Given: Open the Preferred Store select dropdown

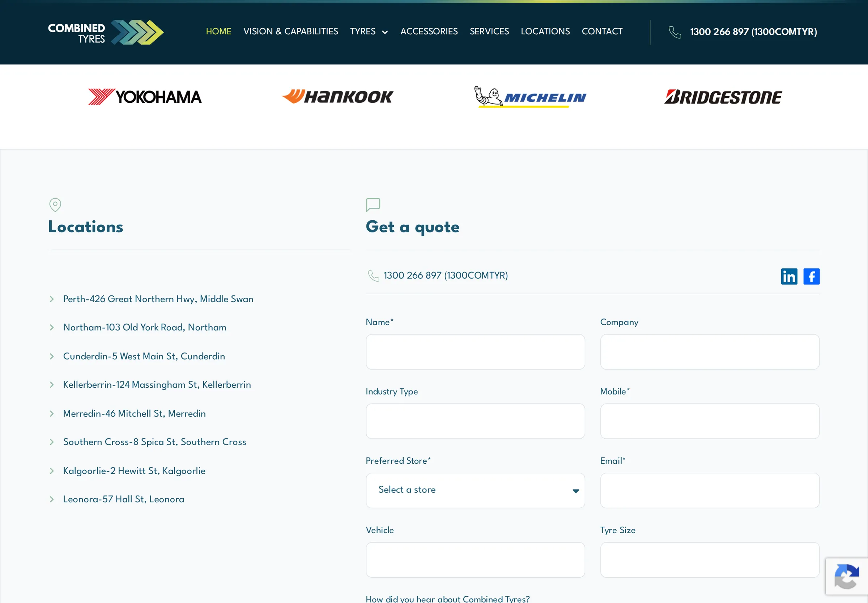Looking at the screenshot, I should click(x=475, y=490).
